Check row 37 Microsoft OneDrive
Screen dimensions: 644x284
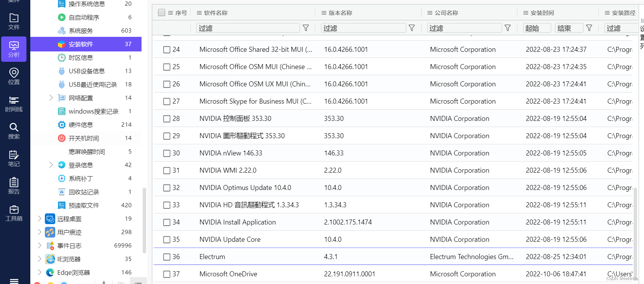click(x=166, y=274)
